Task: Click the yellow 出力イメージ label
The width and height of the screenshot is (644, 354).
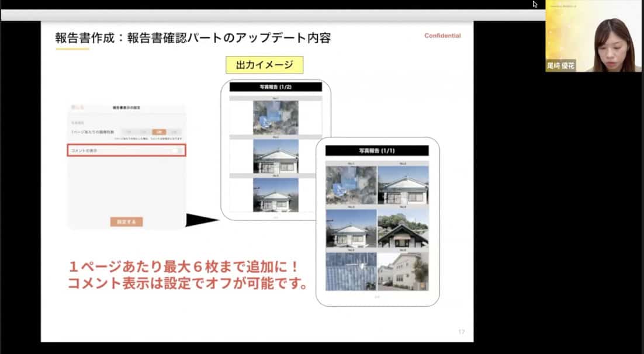Action: point(265,65)
